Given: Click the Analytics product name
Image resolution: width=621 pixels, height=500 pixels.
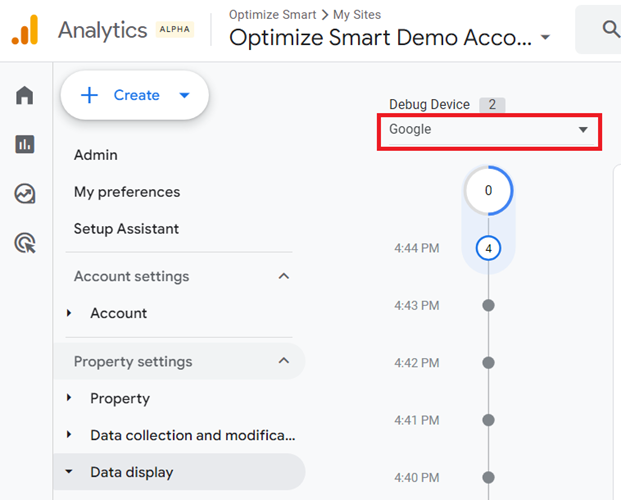Looking at the screenshot, I should click(x=103, y=31).
